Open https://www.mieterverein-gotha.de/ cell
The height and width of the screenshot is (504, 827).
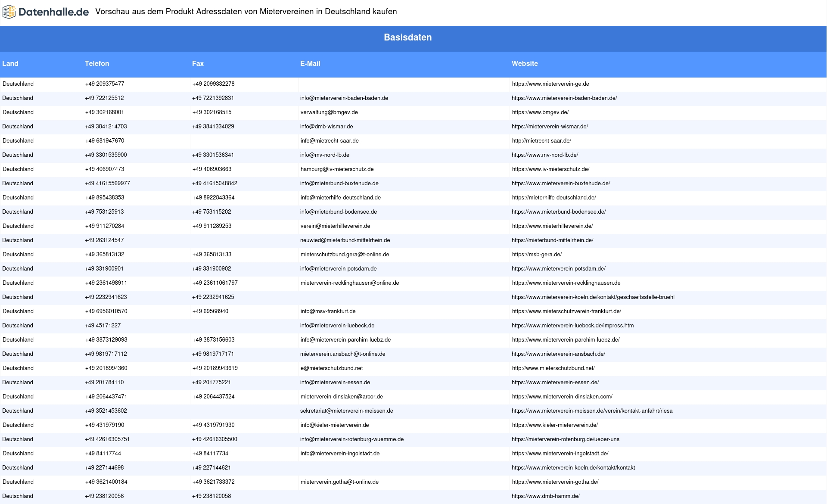(x=555, y=482)
